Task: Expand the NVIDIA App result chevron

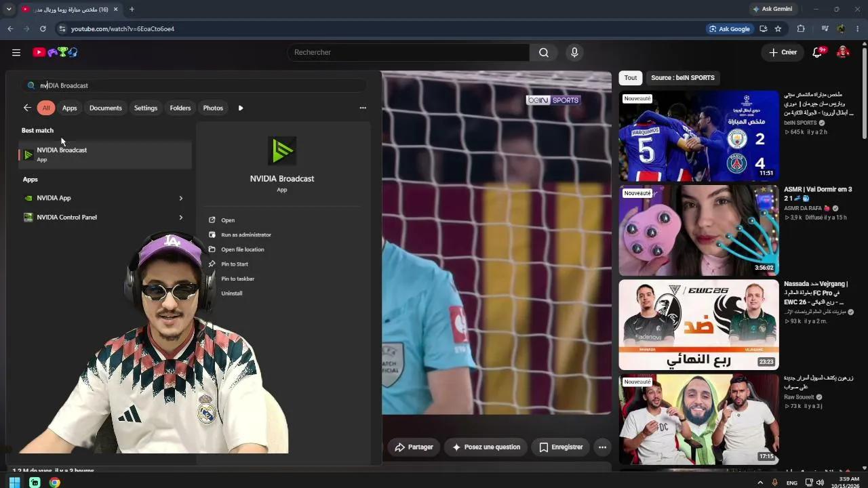Action: pyautogui.click(x=181, y=198)
